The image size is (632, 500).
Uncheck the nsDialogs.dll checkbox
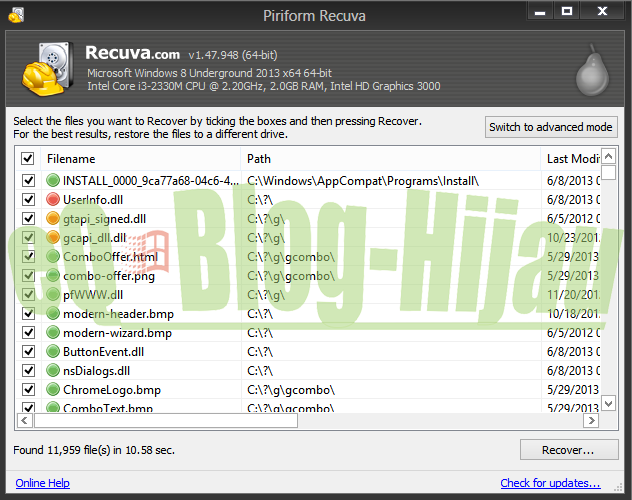tap(28, 370)
